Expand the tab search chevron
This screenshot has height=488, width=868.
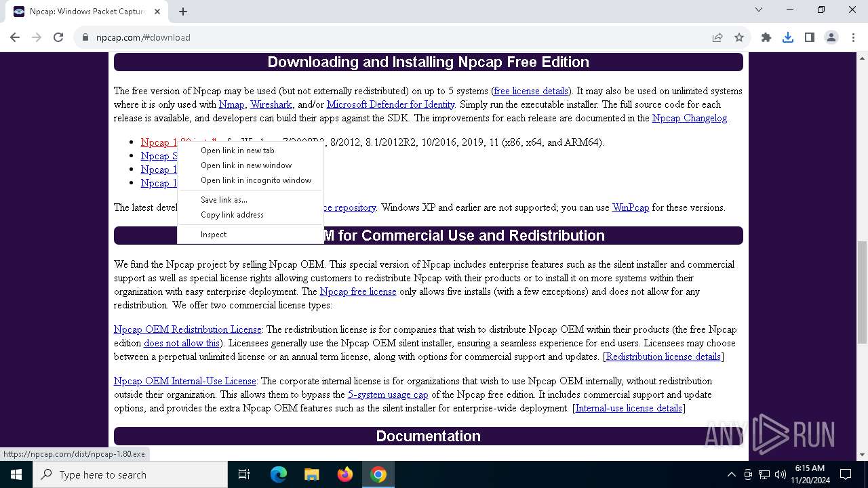(759, 9)
